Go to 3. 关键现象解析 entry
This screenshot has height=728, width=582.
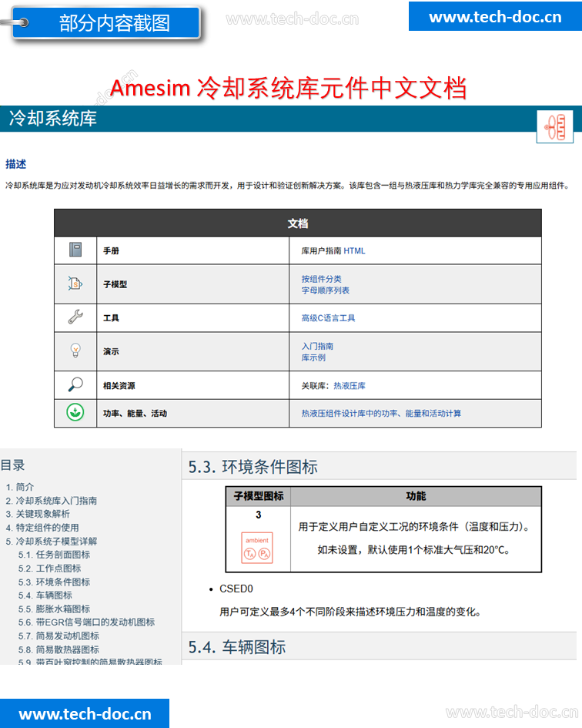tap(38, 514)
